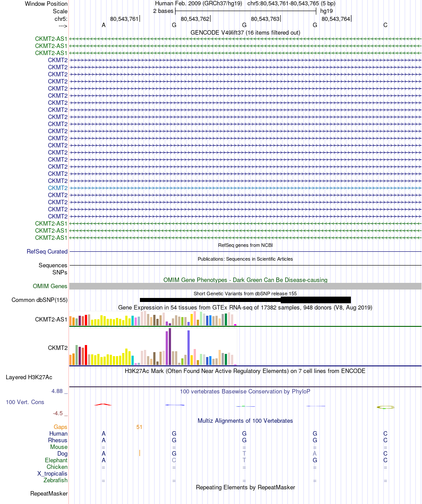Image resolution: width=422 pixels, height=504 pixels.
Task: Click the chr5:80,543,761-80,543,765 (5 bp) position text
Action: coord(291,4)
